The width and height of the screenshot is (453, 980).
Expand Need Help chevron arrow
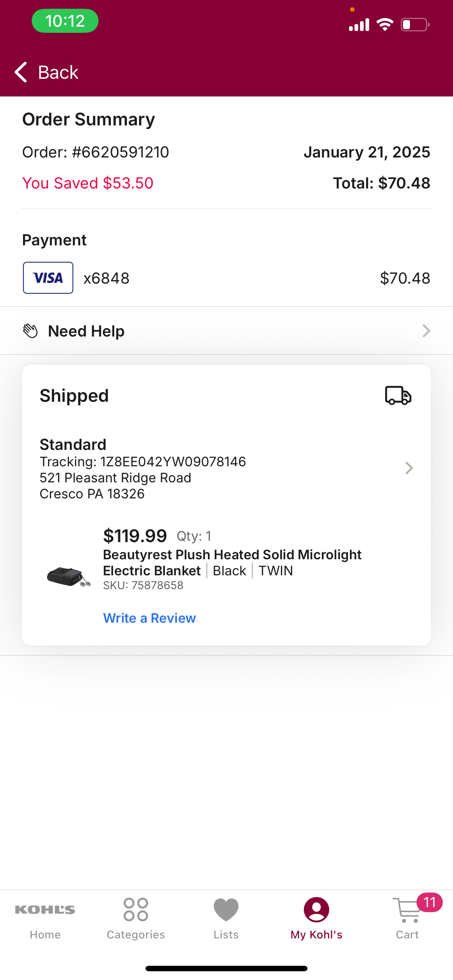click(x=426, y=331)
